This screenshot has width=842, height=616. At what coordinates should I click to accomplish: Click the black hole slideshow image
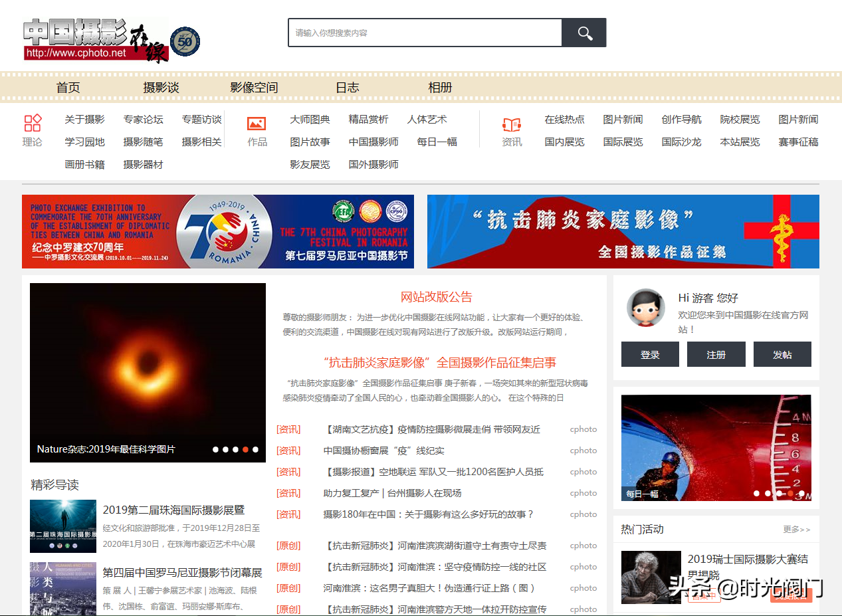tap(148, 373)
